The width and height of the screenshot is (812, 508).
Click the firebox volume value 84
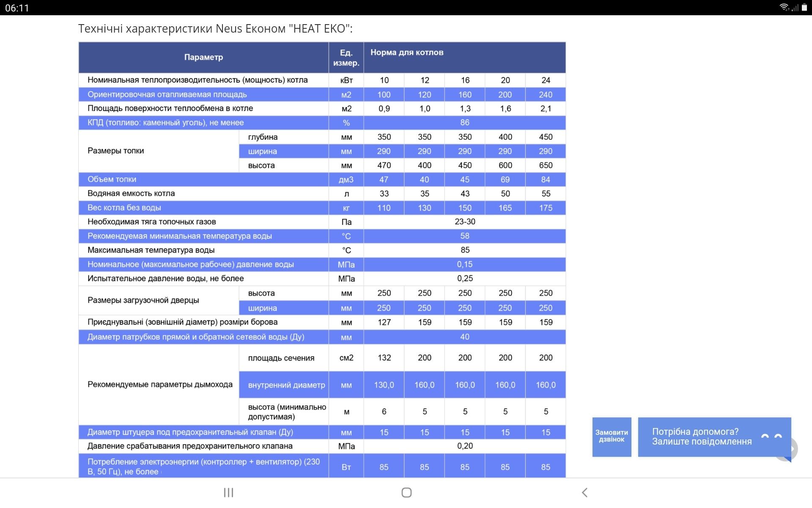546,179
